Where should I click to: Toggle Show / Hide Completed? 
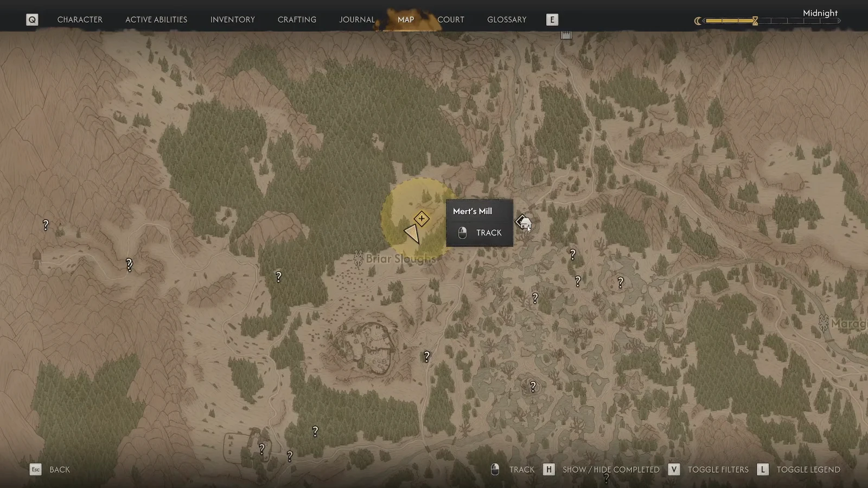(611, 470)
